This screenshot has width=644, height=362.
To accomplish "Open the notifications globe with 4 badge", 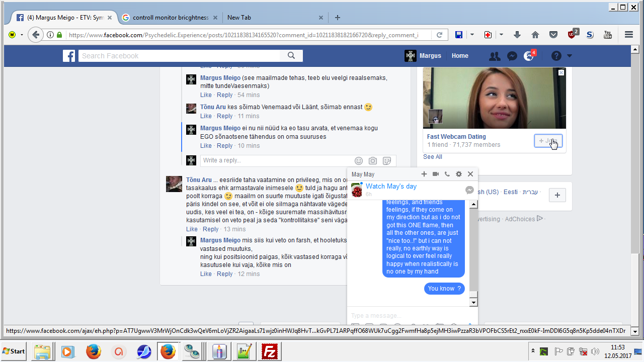I will [x=529, y=56].
